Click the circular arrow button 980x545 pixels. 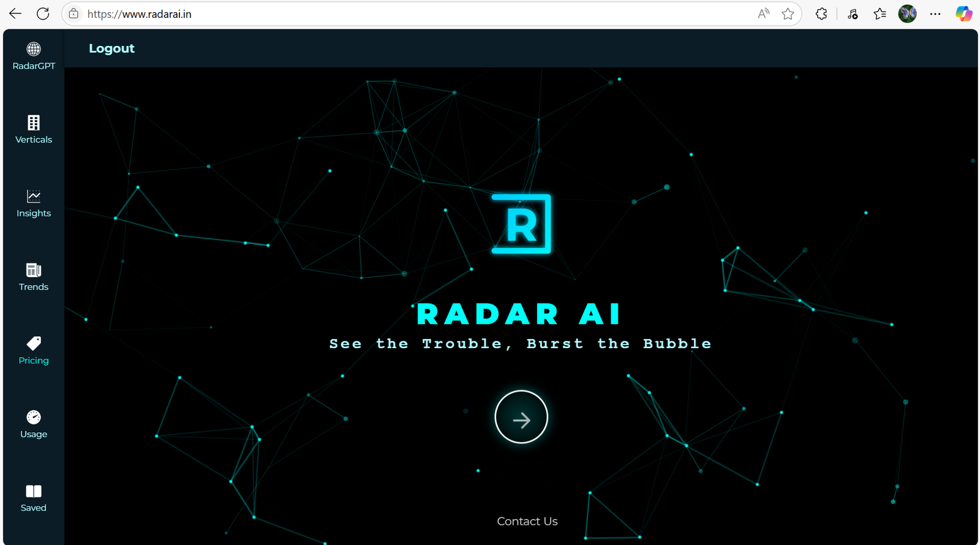pos(521,417)
